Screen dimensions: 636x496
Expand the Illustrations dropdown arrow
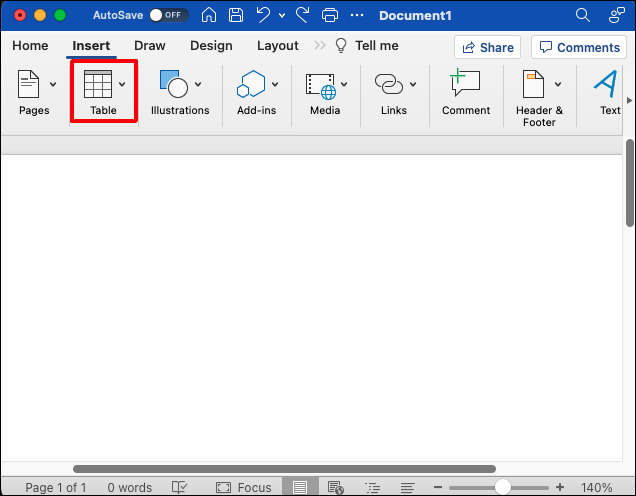click(x=198, y=84)
